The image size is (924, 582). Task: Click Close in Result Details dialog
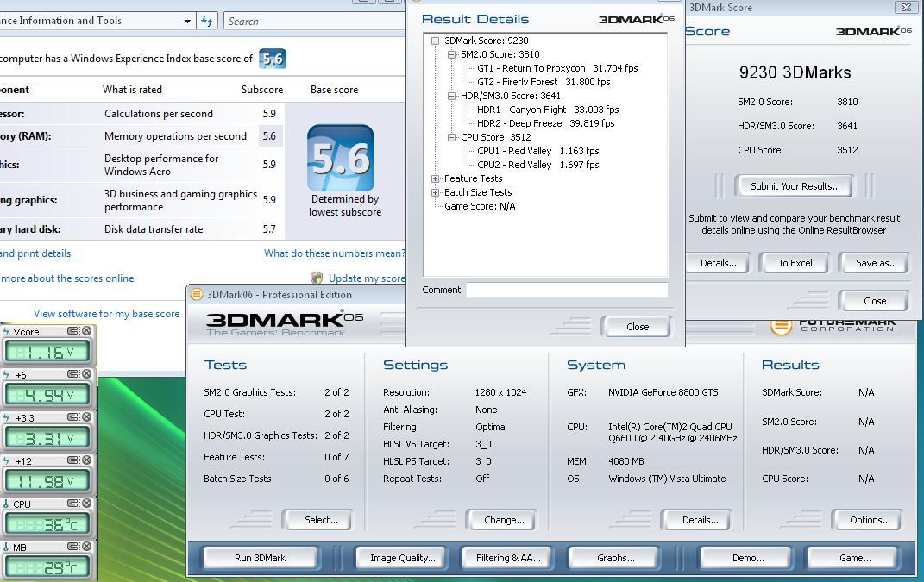tap(637, 326)
